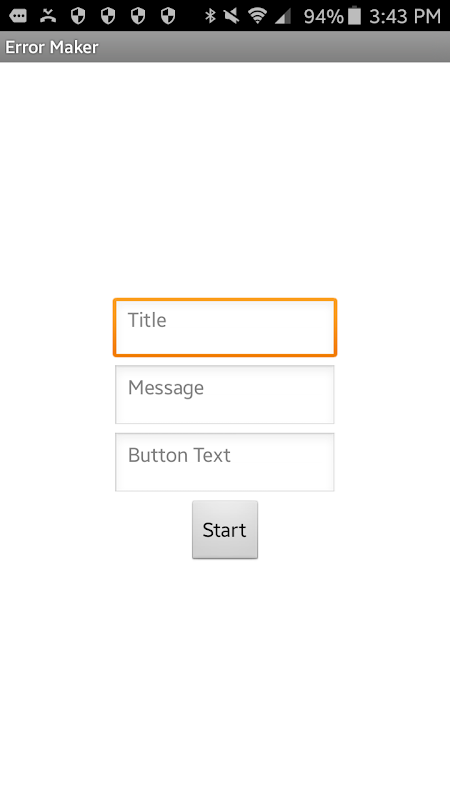Tap the Error Maker app title
This screenshot has height=800, width=450.
52,47
